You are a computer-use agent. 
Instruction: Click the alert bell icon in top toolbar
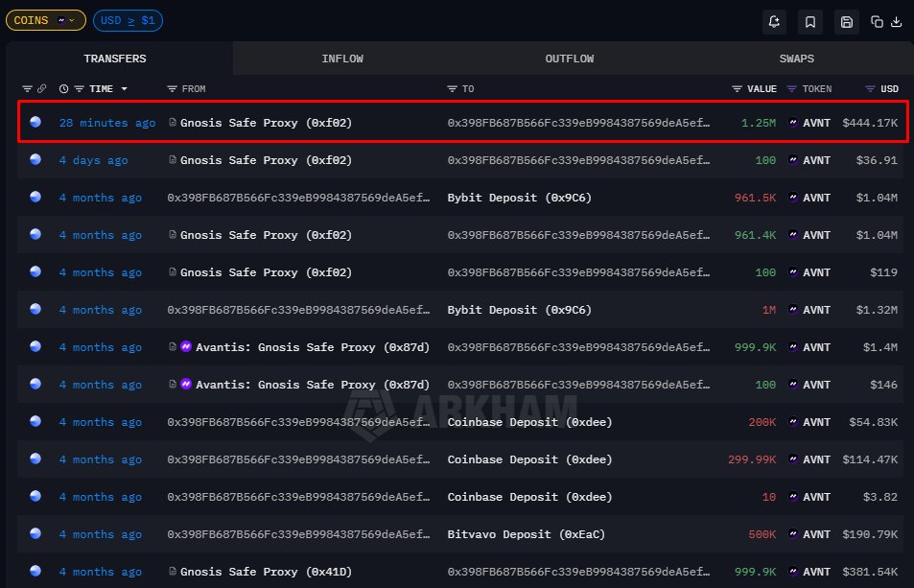776,21
